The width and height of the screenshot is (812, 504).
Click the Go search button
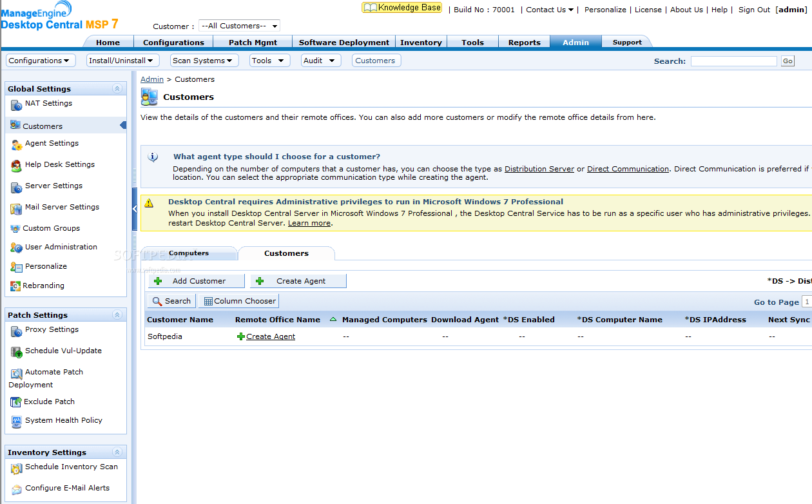point(788,61)
